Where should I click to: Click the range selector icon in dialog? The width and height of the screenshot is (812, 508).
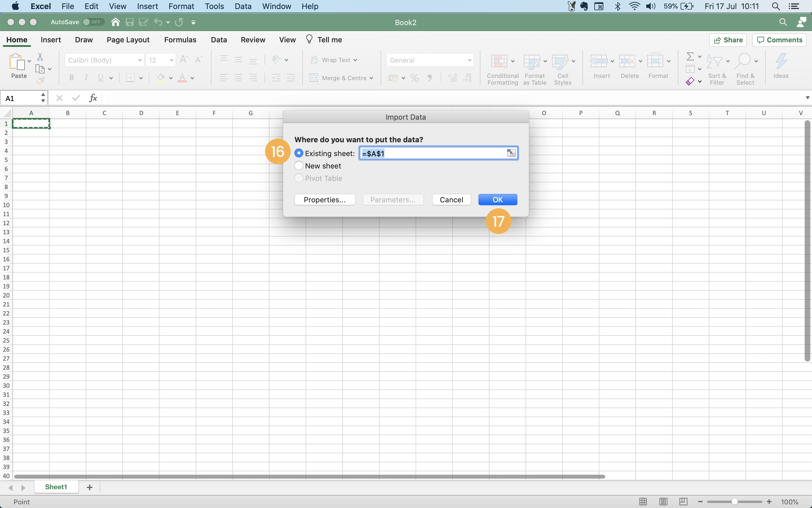pos(511,153)
